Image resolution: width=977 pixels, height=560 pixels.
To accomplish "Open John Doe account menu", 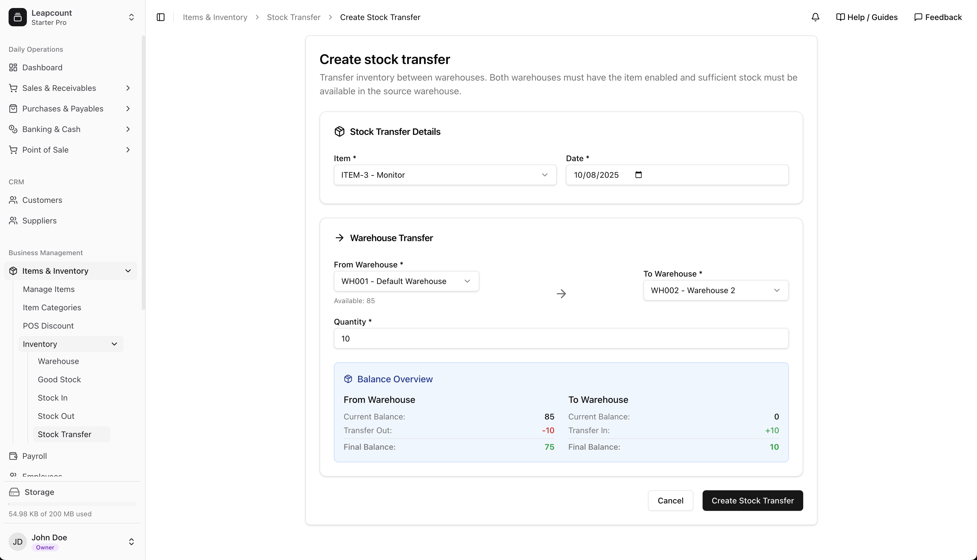I will [131, 542].
